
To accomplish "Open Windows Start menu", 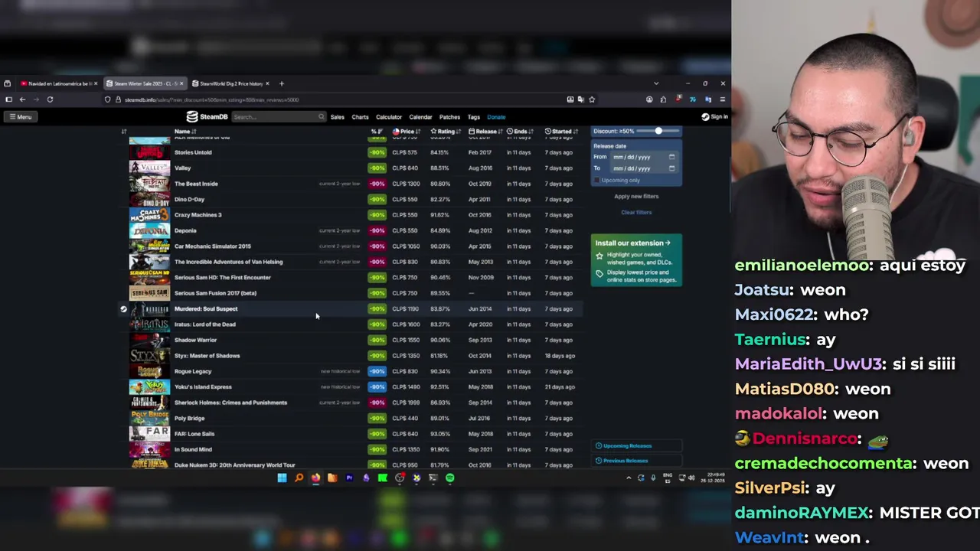I will click(282, 478).
